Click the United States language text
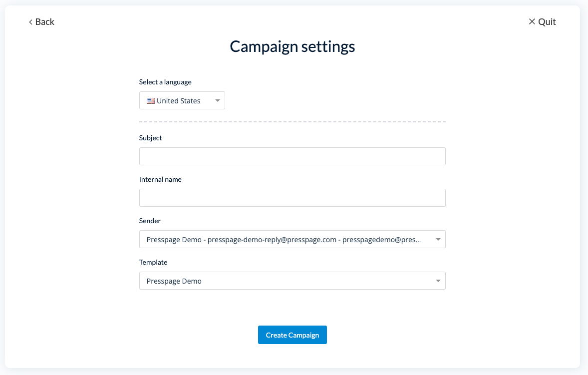 point(179,101)
